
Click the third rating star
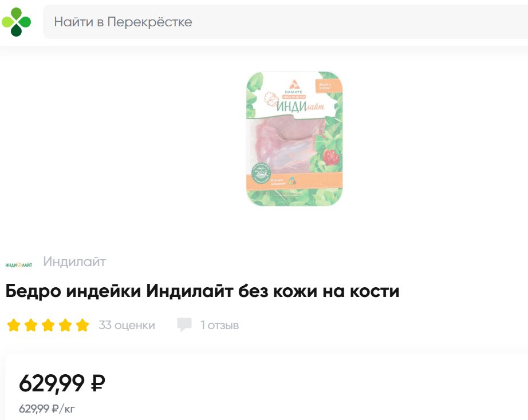coord(48,325)
